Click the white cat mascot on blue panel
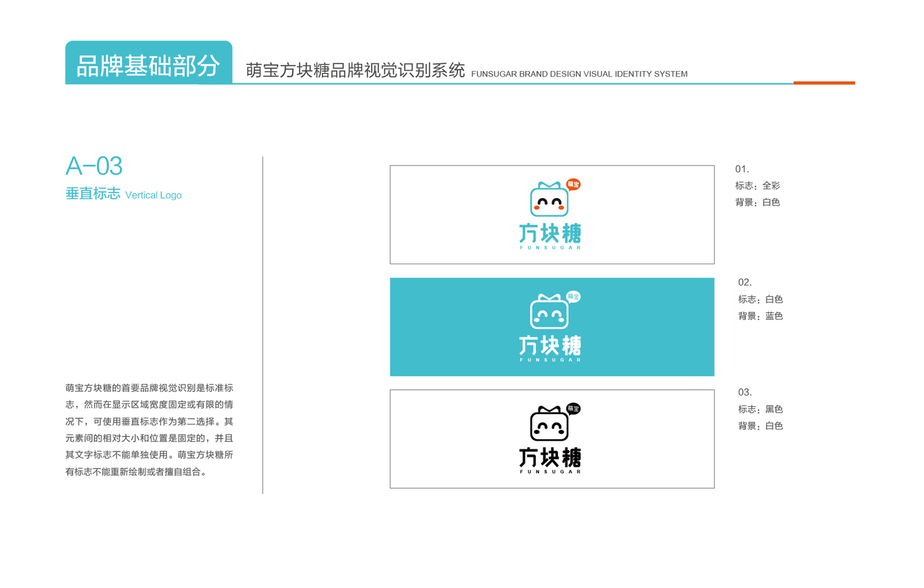 click(x=549, y=312)
